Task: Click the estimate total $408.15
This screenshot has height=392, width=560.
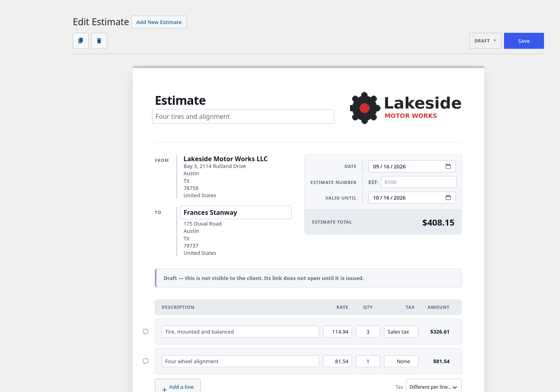Action: click(x=438, y=222)
